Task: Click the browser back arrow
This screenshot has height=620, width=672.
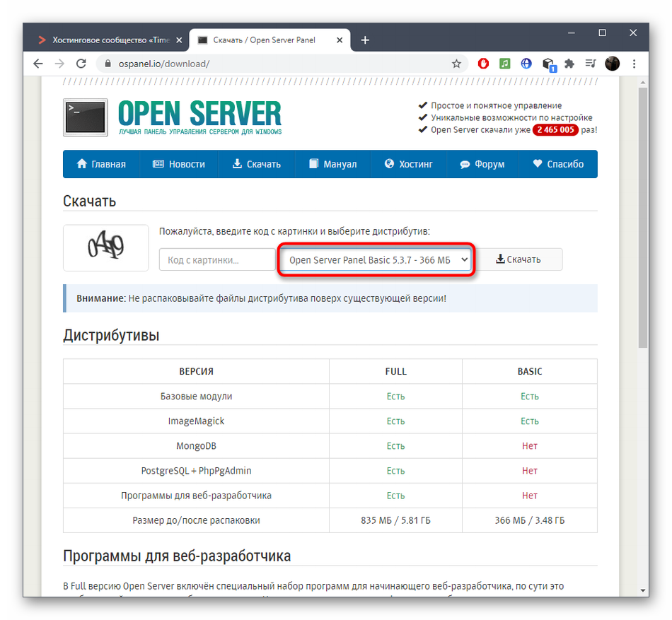Action: 38,64
